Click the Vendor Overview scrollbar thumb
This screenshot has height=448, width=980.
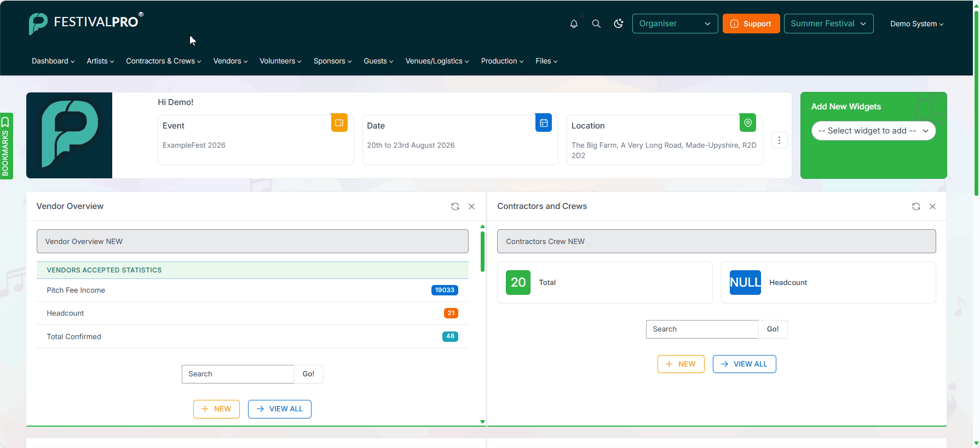(x=482, y=252)
